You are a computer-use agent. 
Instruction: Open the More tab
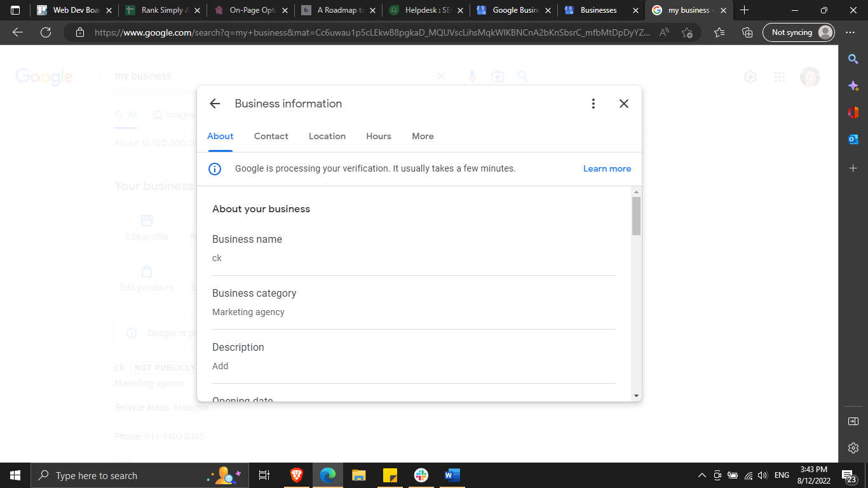pos(423,136)
